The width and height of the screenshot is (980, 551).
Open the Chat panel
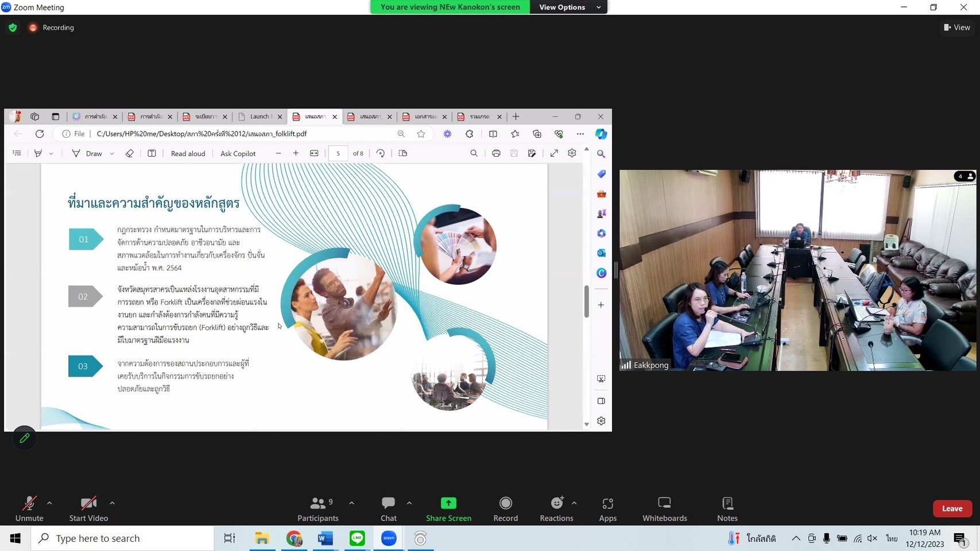pyautogui.click(x=388, y=509)
